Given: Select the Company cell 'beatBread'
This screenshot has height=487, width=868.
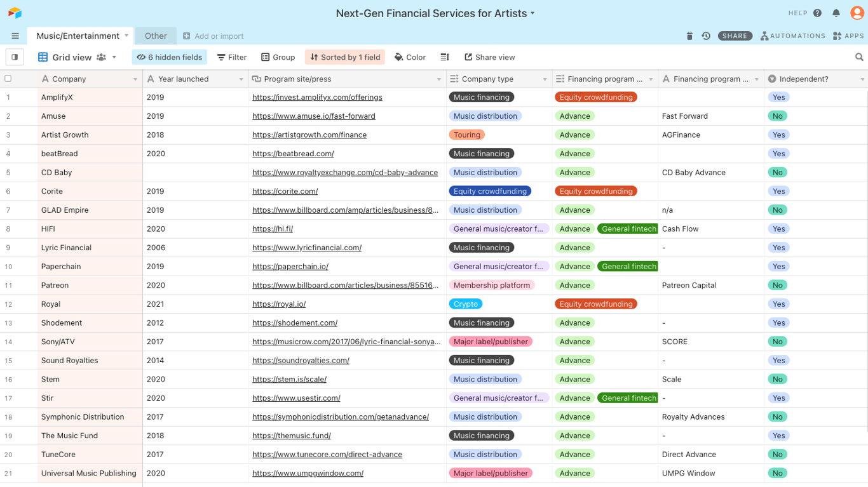Looking at the screenshot, I should 90,154.
